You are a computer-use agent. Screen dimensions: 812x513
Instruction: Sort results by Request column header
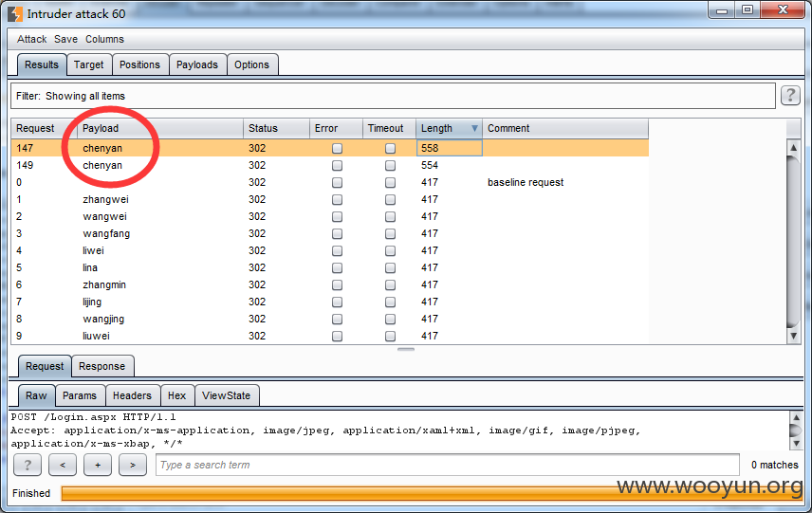click(x=44, y=128)
